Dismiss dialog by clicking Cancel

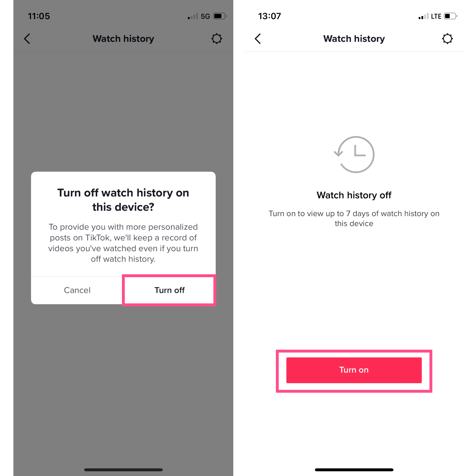point(77,290)
